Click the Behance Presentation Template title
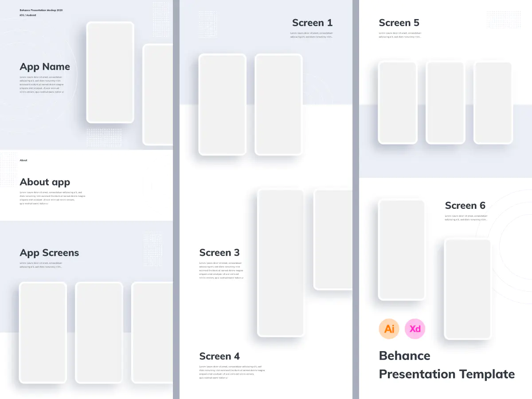Screen dimensions: 532x399 coord(447,365)
